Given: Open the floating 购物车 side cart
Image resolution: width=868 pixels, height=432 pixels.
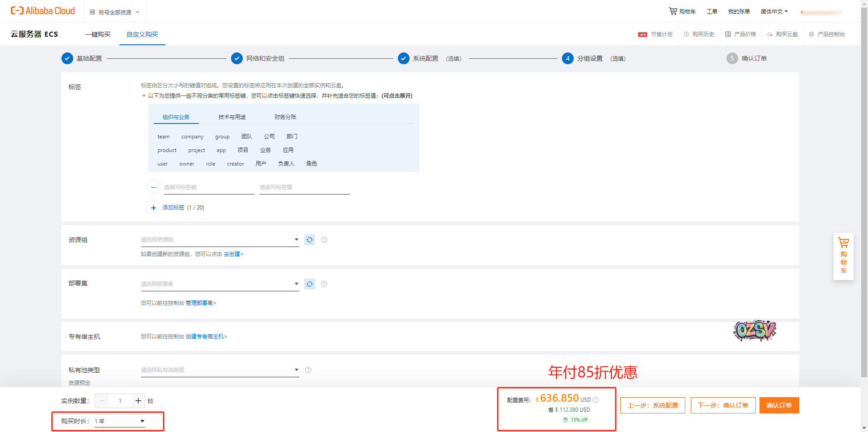Looking at the screenshot, I should click(x=843, y=256).
